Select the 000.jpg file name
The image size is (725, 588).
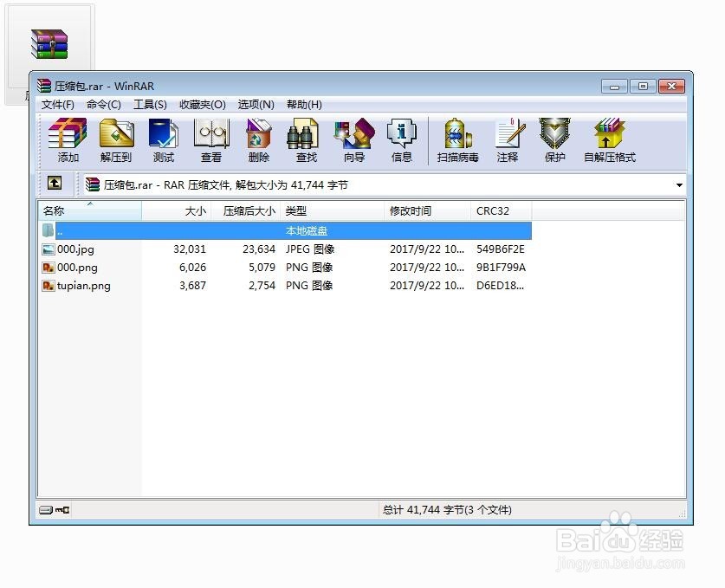(75, 249)
